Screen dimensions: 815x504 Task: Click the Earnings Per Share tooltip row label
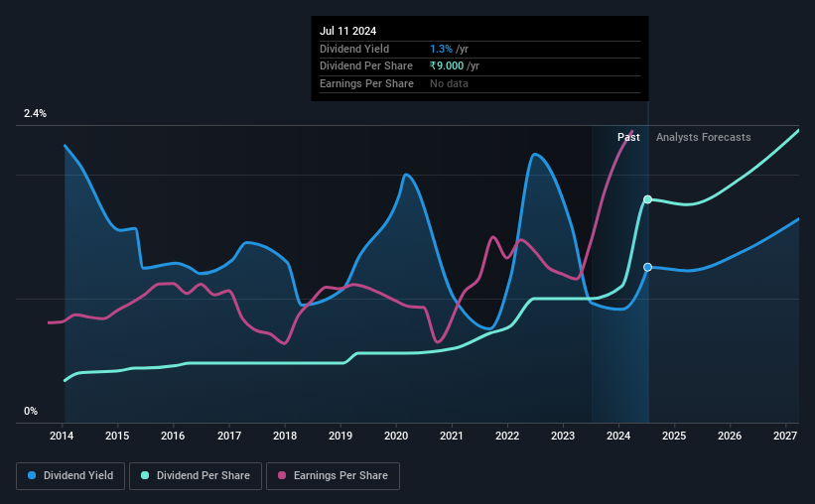[x=366, y=83]
